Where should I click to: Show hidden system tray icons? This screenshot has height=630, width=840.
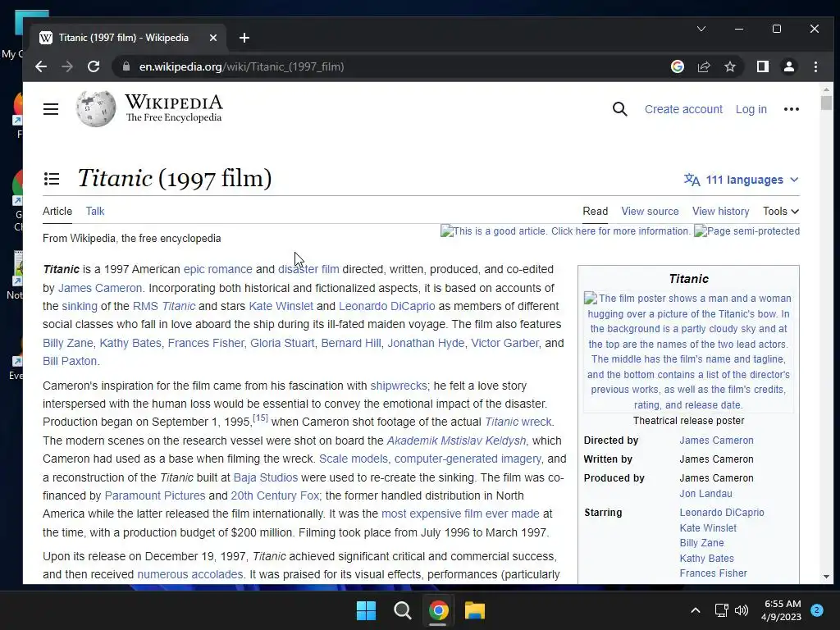[x=696, y=610]
